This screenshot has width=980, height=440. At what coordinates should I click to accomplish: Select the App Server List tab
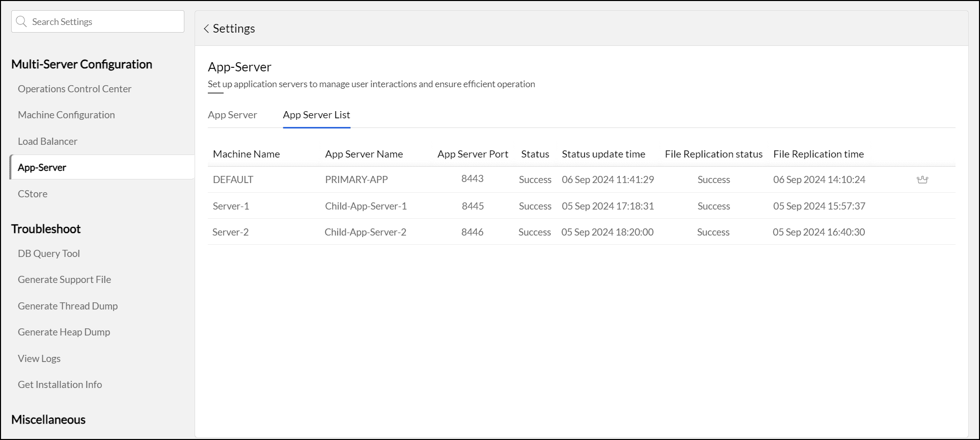pyautogui.click(x=316, y=115)
